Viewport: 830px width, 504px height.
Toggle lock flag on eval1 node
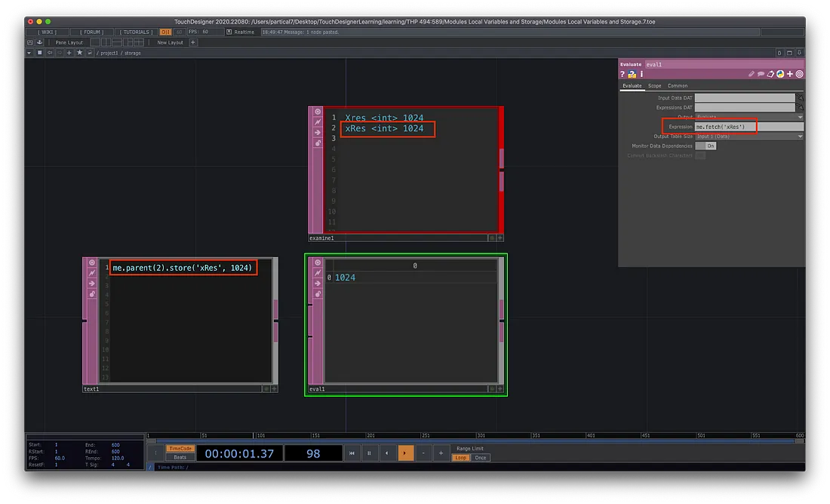(x=318, y=293)
